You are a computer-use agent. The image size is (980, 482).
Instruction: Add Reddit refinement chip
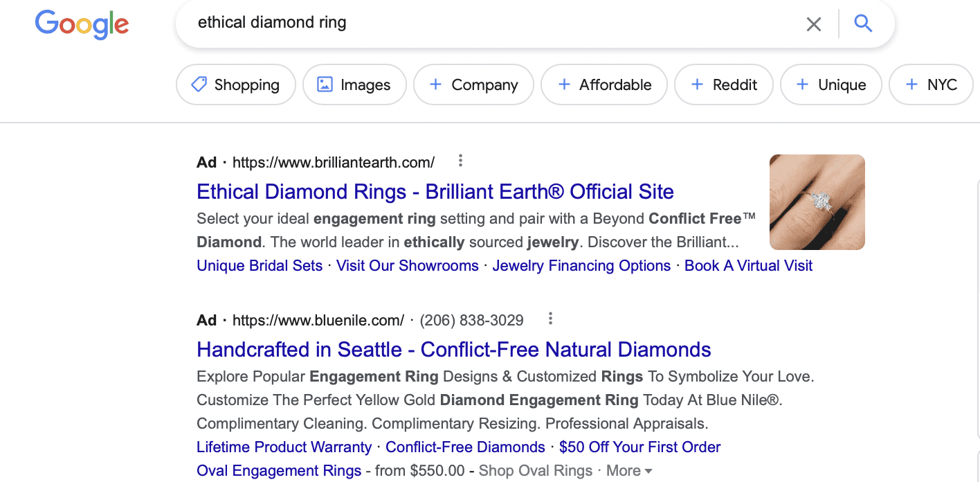click(724, 84)
